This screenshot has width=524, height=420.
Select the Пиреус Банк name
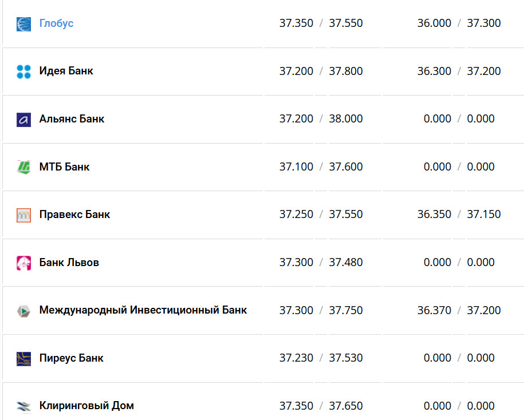click(x=71, y=358)
